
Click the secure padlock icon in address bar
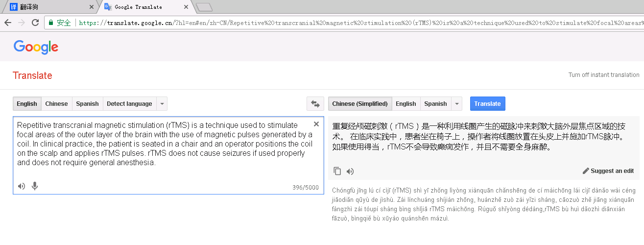[x=50, y=23]
